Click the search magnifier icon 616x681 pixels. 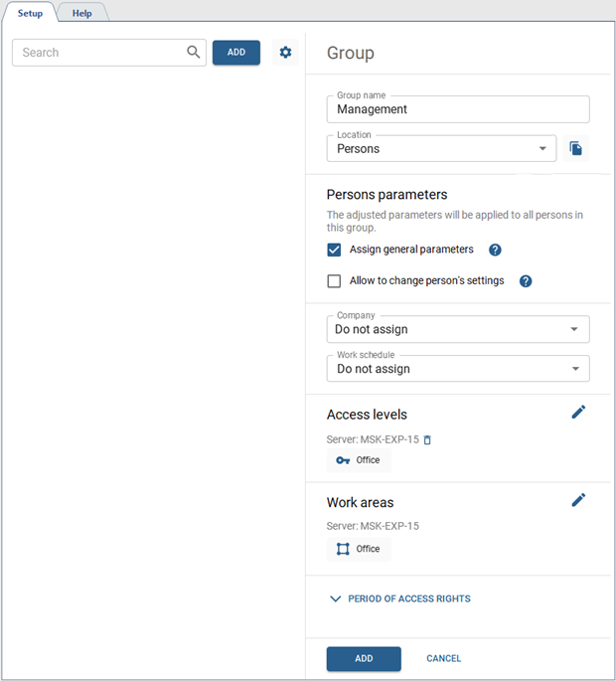[x=194, y=53]
